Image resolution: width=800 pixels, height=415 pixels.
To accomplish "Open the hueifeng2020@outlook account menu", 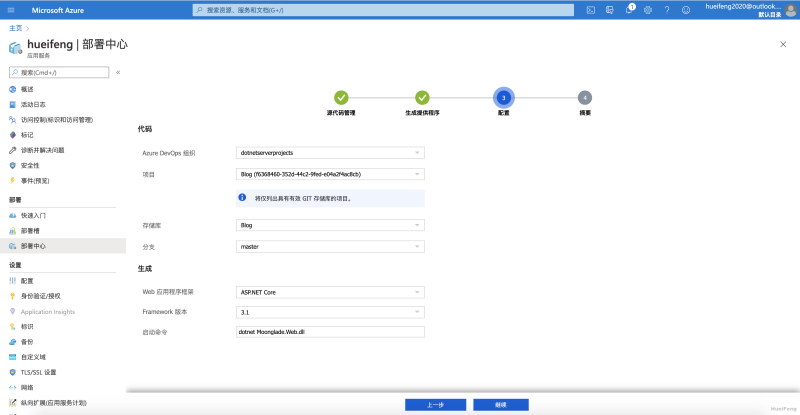I will (x=751, y=10).
